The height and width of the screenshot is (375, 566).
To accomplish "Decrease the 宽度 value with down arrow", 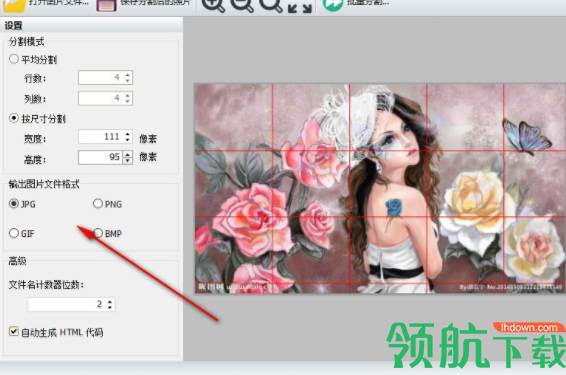I will (x=127, y=140).
